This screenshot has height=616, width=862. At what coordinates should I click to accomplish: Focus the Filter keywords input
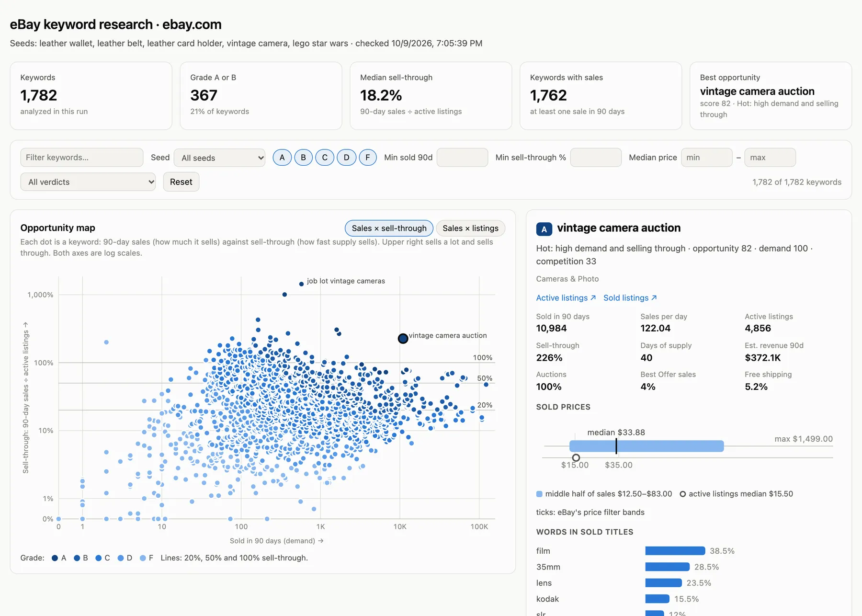point(82,158)
